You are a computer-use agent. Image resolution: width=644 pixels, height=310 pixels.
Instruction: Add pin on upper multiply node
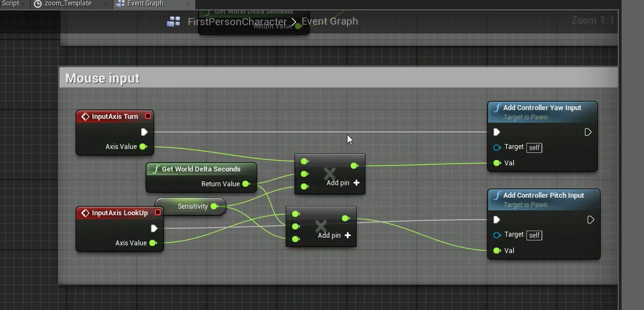click(343, 183)
